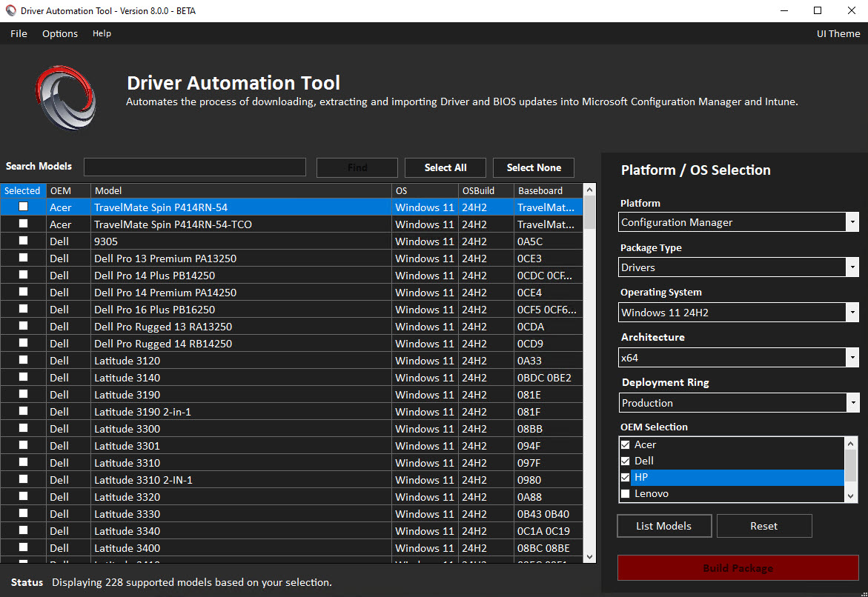Check the TravelMate Spin P414RN-54 checkbox

[22, 207]
